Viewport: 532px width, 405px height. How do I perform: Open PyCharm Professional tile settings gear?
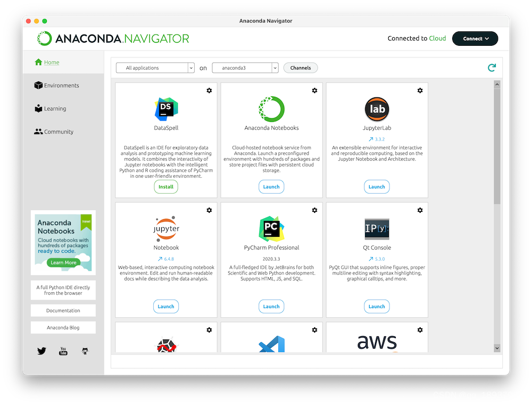tap(314, 210)
